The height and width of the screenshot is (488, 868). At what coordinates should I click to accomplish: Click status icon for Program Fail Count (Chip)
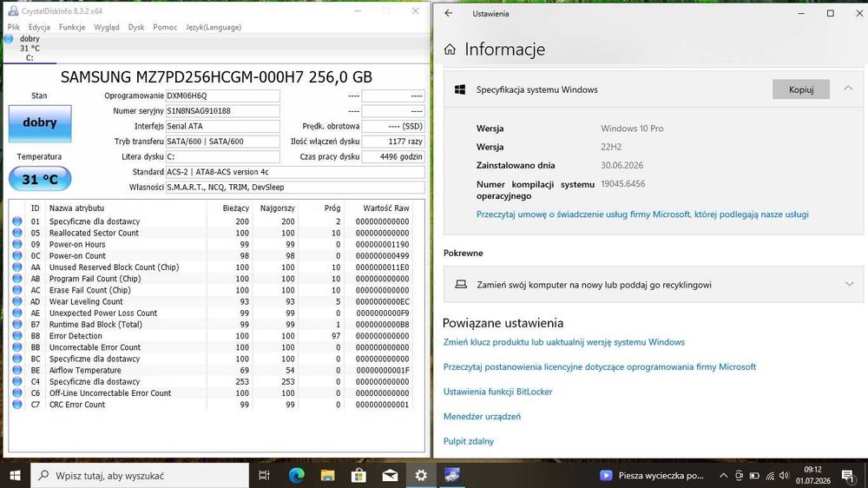pyautogui.click(x=17, y=279)
